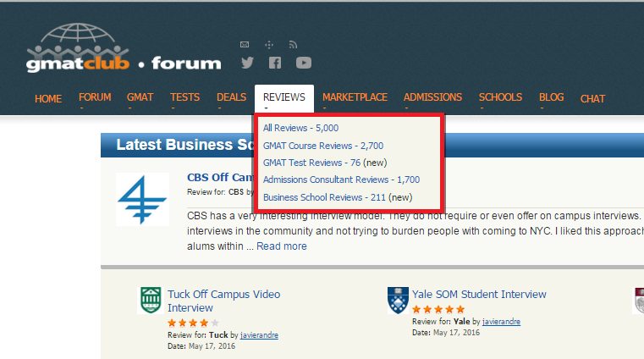This screenshot has width=644, height=359.
Task: Open the TESTS menu
Action: [x=184, y=97]
